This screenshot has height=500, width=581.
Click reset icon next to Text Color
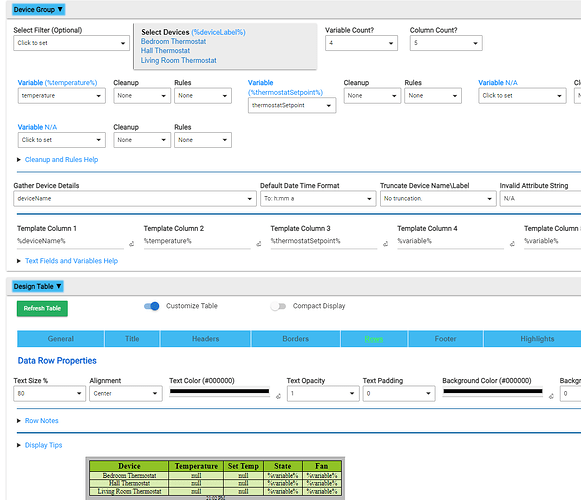click(278, 396)
